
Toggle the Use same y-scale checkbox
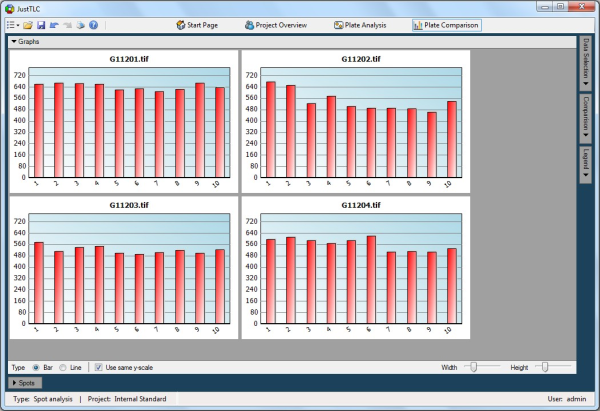coord(98,367)
